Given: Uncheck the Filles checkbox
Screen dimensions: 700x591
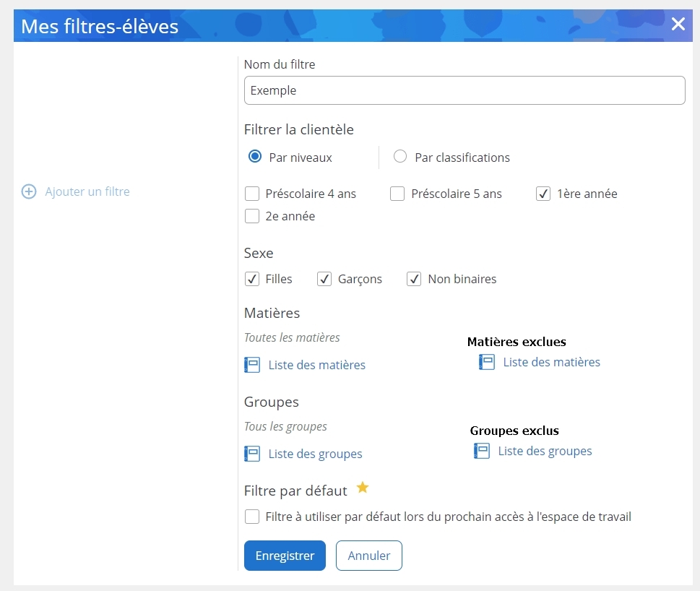Looking at the screenshot, I should click(252, 279).
